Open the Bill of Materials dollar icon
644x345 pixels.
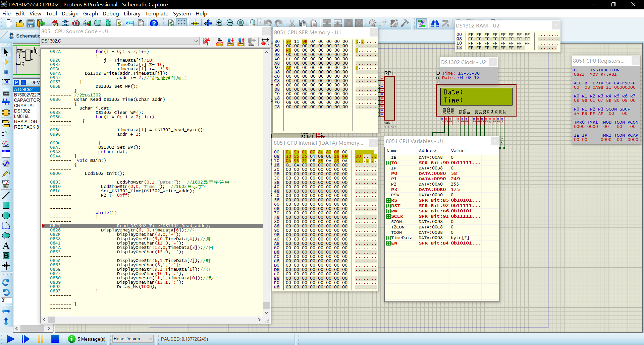click(119, 23)
